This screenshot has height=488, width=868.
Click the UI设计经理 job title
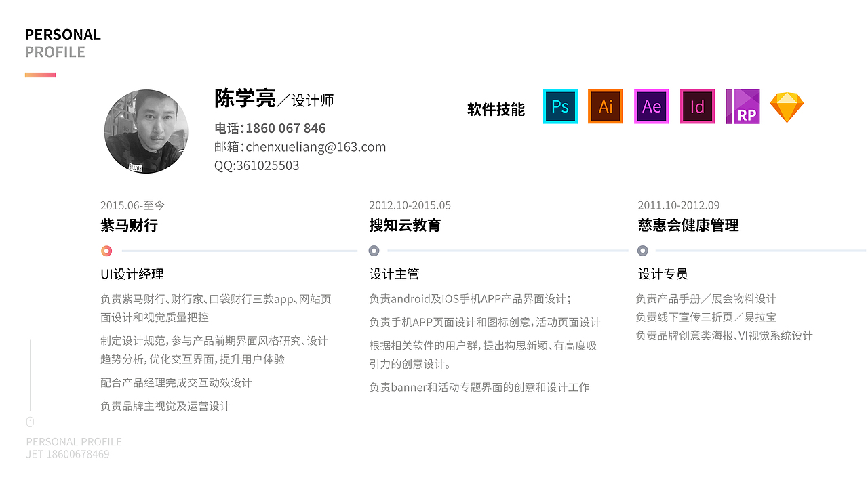pos(132,274)
